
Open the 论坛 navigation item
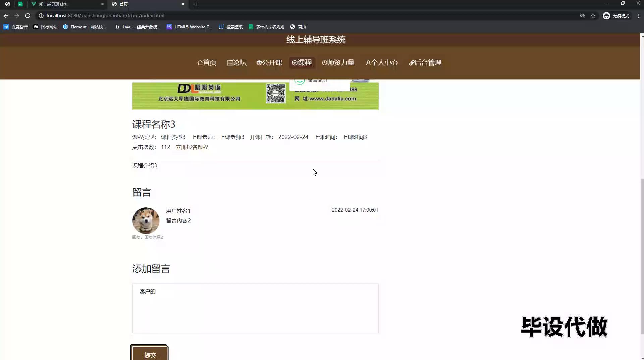pyautogui.click(x=237, y=63)
